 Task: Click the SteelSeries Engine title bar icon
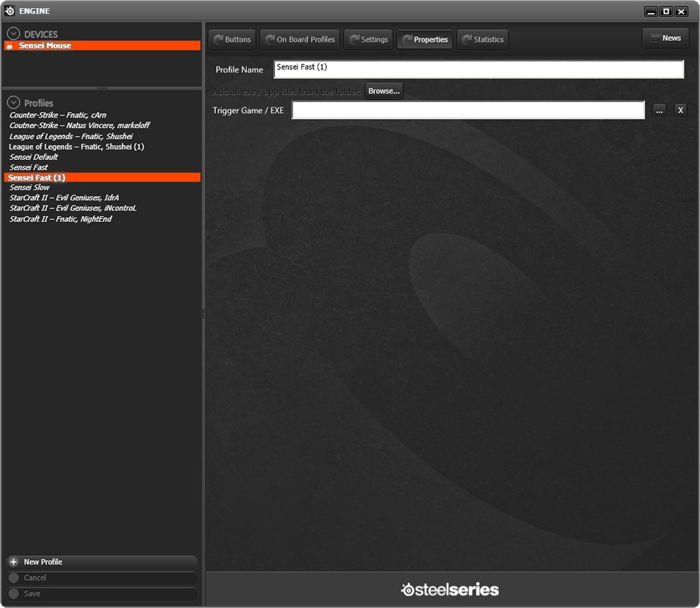click(10, 11)
